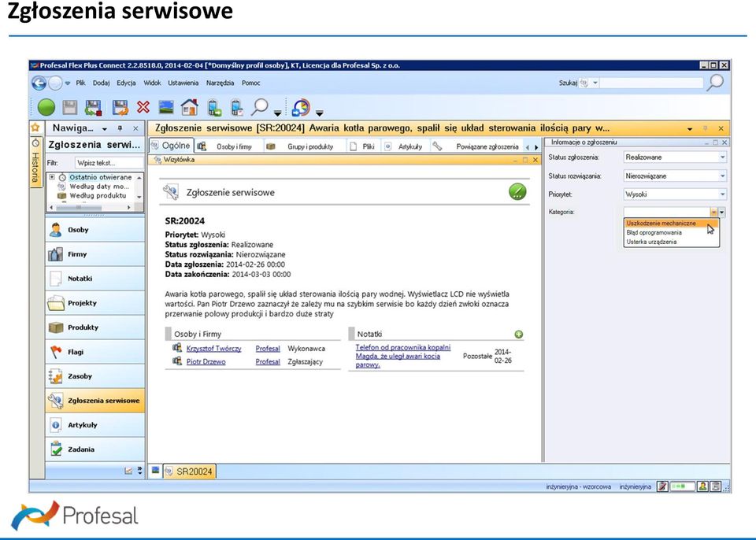
Task: Open the Narzędzia menu
Action: [x=220, y=83]
